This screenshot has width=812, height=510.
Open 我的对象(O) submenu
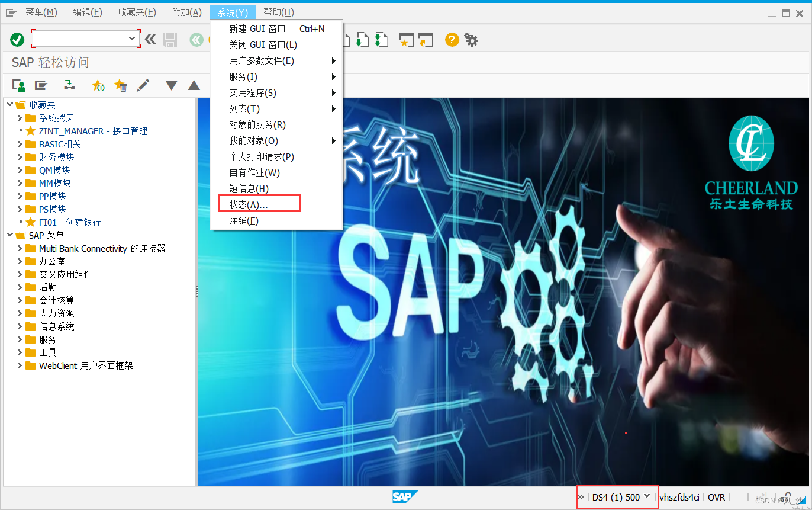coord(276,140)
